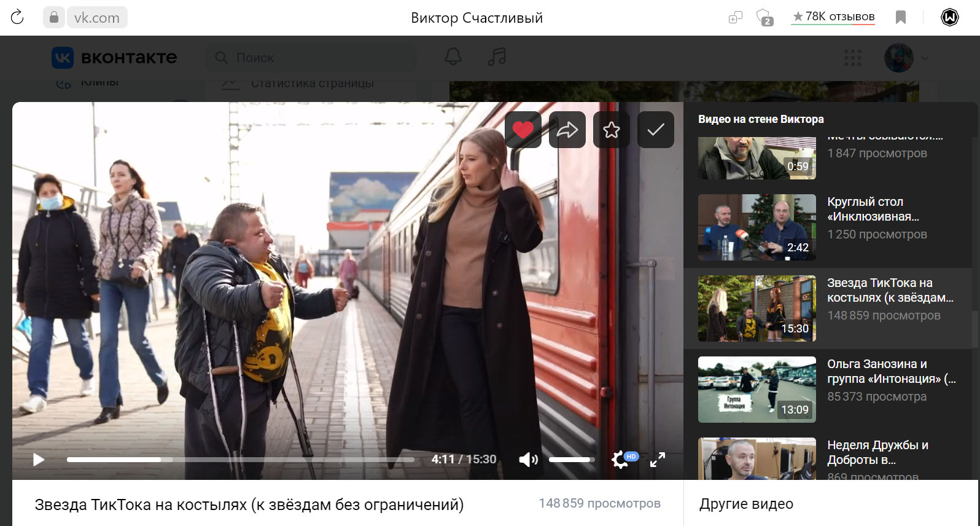Image resolution: width=980 pixels, height=526 pixels.
Task: Share the video using the arrow icon
Action: tap(567, 130)
